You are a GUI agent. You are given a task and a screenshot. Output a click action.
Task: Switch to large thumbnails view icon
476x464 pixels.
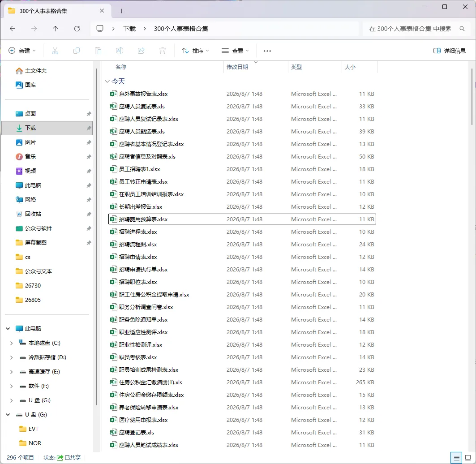(x=468, y=458)
